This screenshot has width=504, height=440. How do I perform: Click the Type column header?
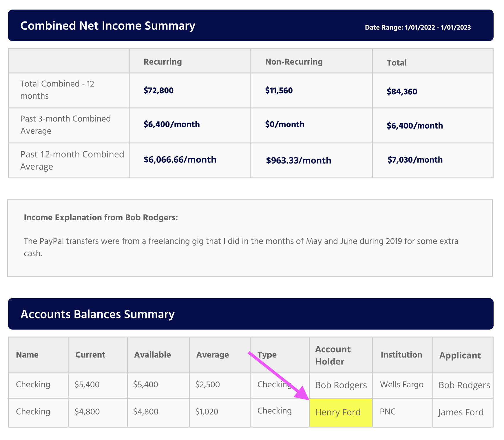[267, 355]
